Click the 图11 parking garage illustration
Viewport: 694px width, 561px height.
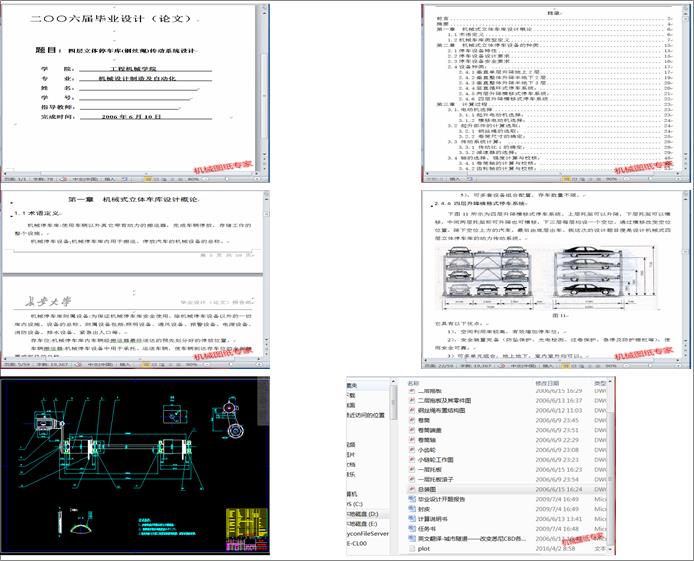[548, 277]
